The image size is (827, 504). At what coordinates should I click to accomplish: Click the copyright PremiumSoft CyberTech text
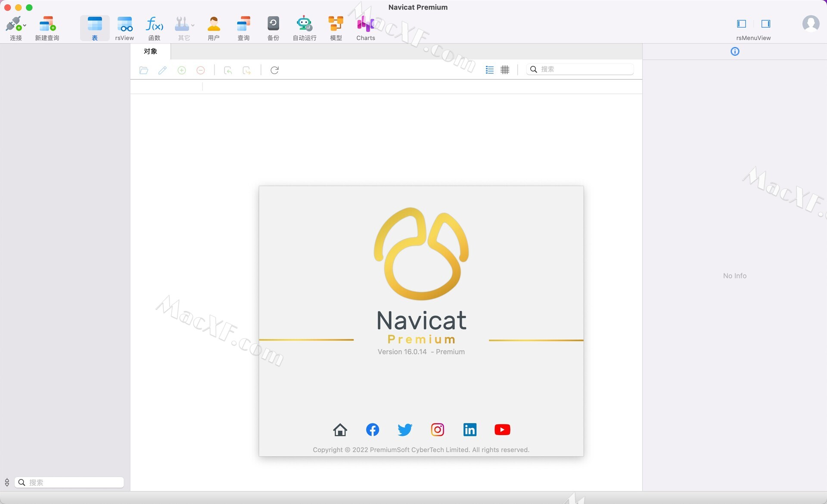421,450
